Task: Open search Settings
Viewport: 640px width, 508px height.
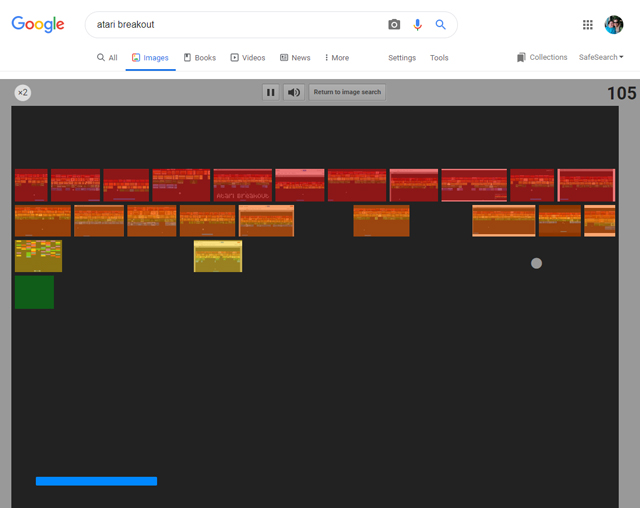Action: (x=402, y=58)
